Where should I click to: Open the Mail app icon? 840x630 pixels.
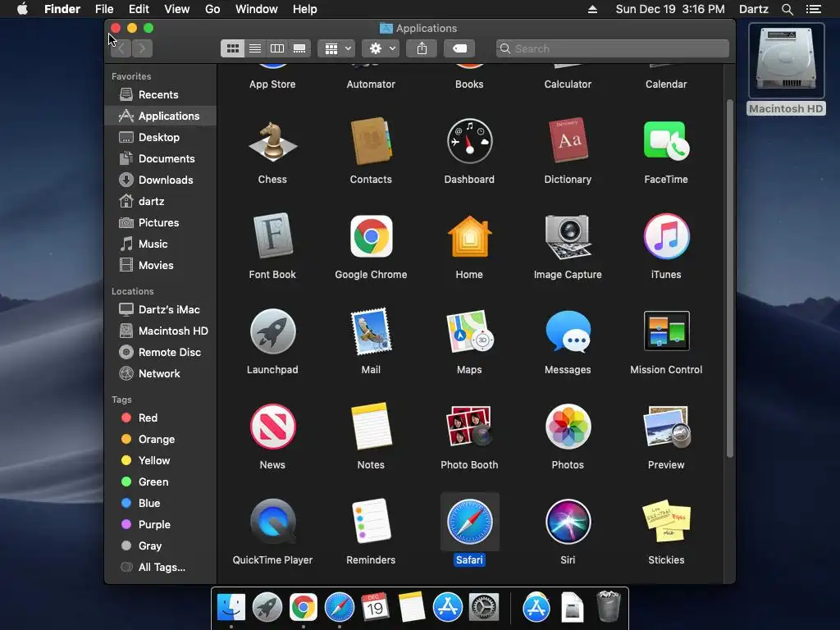coord(371,331)
